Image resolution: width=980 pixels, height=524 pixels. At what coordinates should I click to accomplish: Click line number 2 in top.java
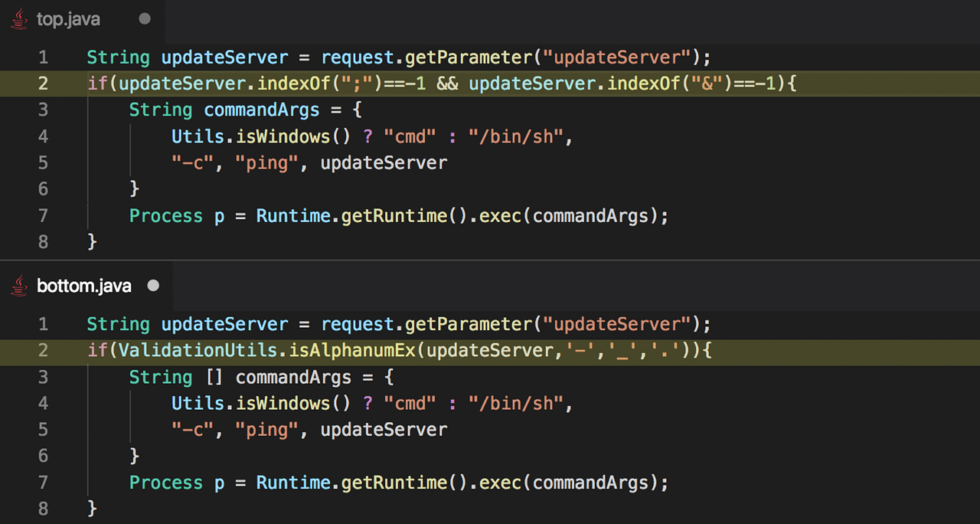coord(43,83)
